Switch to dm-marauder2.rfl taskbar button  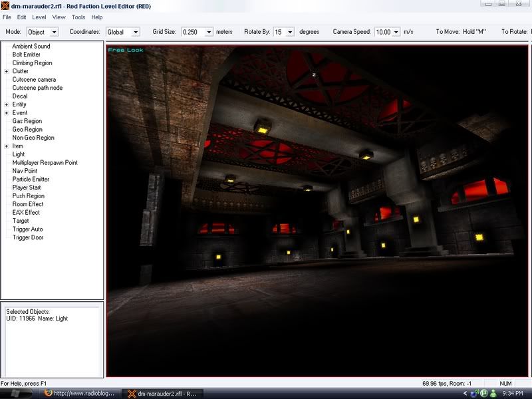[x=163, y=394]
